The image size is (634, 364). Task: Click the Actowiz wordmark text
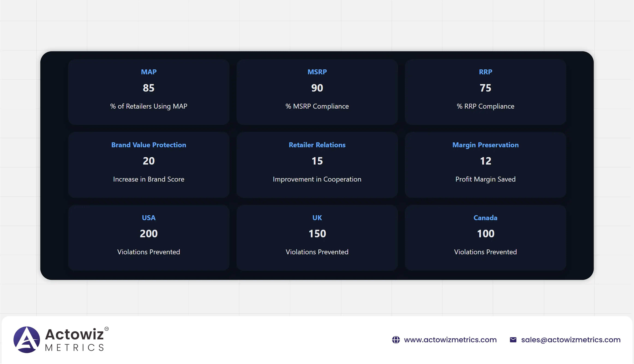coord(74,334)
